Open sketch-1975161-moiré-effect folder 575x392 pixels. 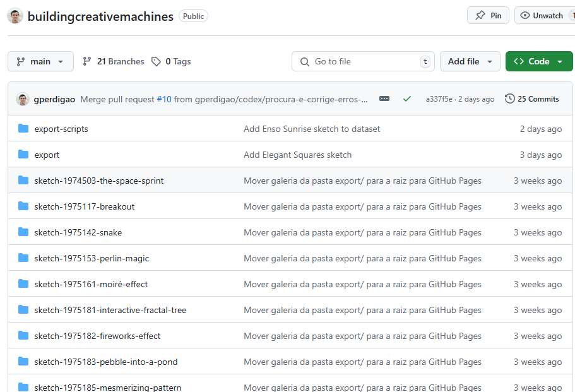91,284
